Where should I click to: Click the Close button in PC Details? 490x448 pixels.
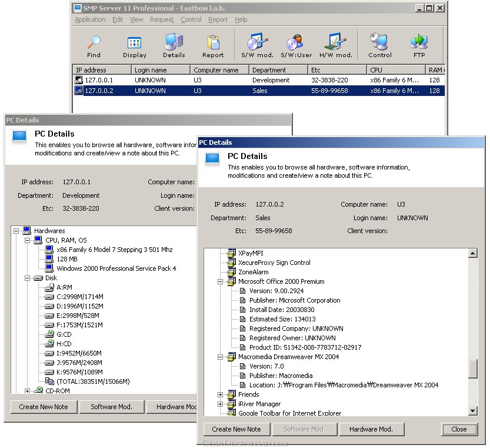(x=459, y=429)
